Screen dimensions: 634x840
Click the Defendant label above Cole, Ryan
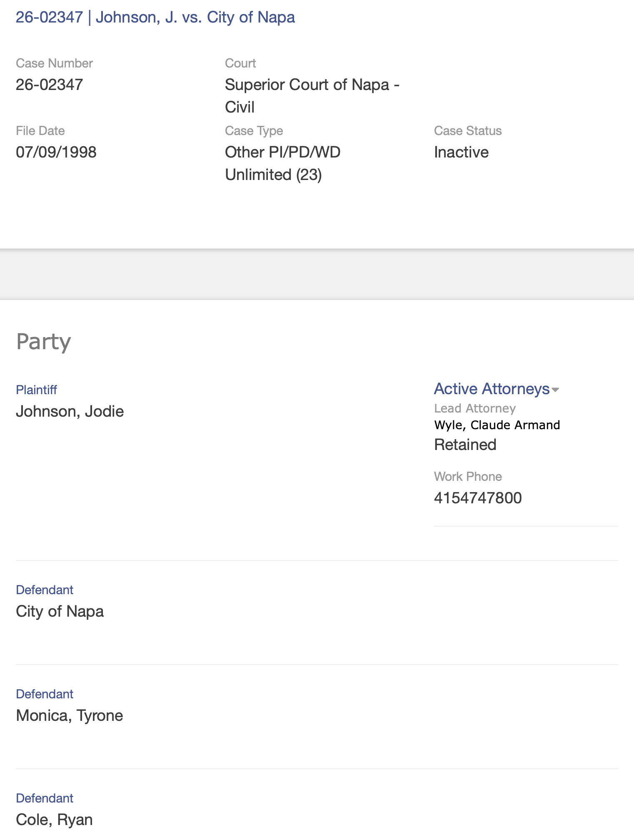[44, 798]
